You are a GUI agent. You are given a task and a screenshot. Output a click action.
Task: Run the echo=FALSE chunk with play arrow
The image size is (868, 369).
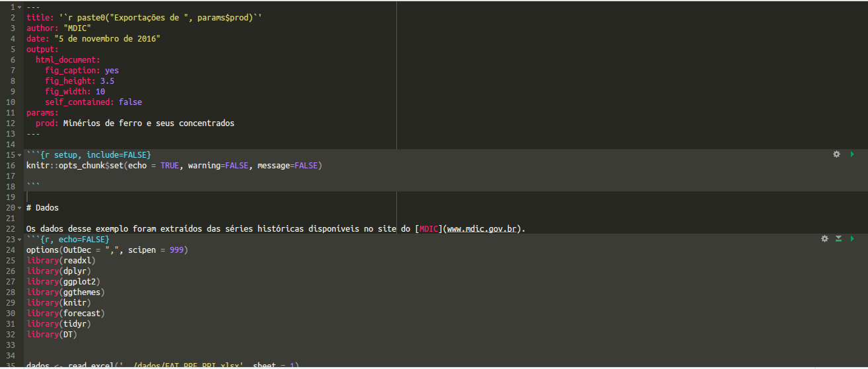(852, 239)
